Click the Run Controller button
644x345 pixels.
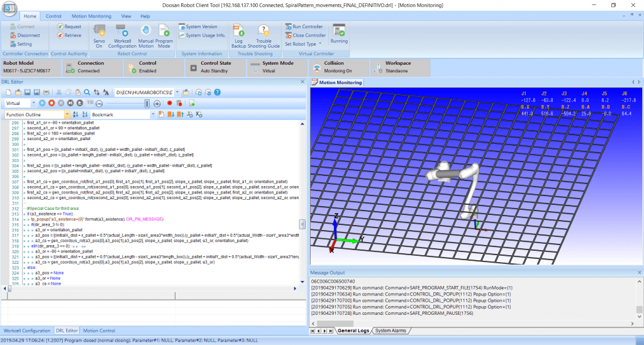tap(304, 26)
